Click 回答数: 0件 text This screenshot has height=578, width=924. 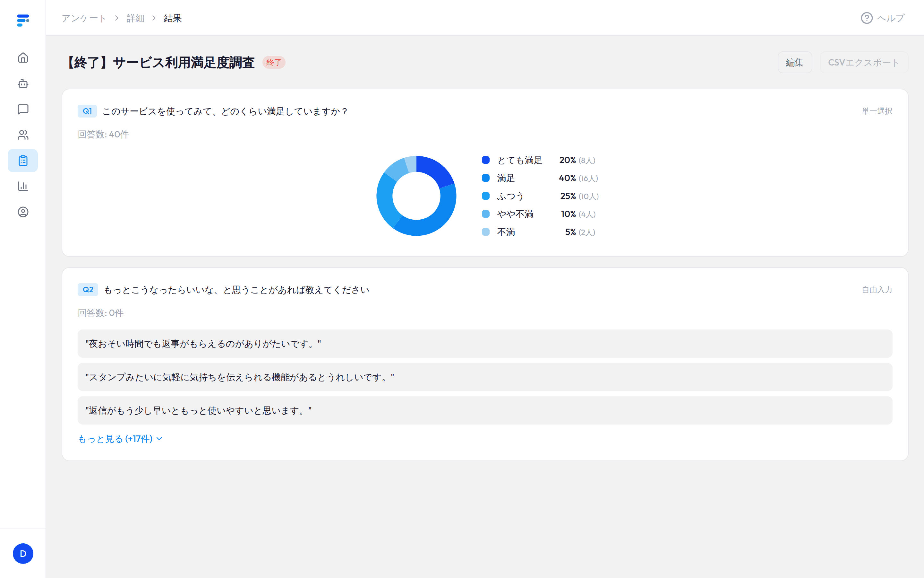(101, 313)
